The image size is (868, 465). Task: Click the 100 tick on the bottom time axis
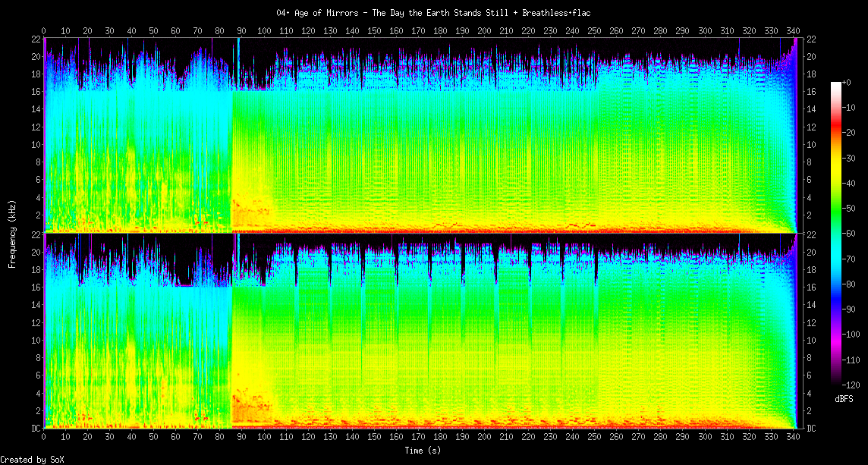pos(264,438)
